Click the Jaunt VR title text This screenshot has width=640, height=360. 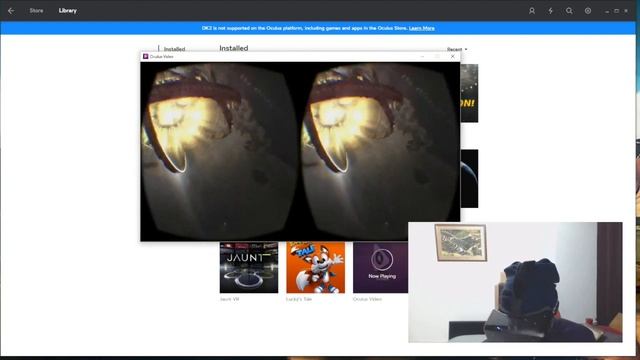pos(229,299)
